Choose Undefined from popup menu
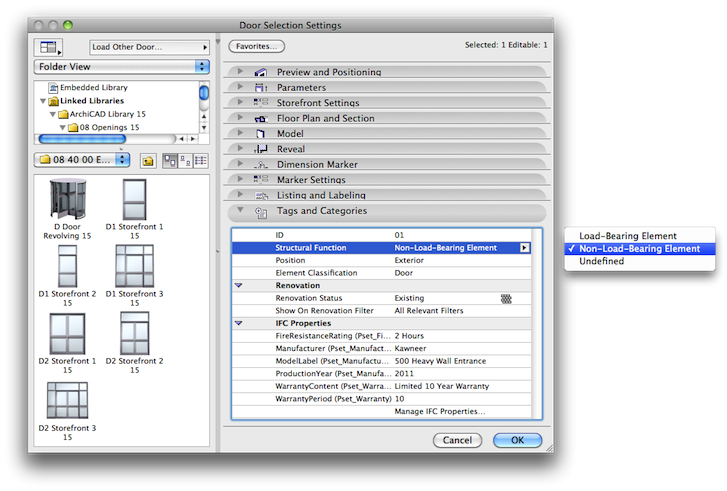The height and width of the screenshot is (491, 727). pos(640,261)
